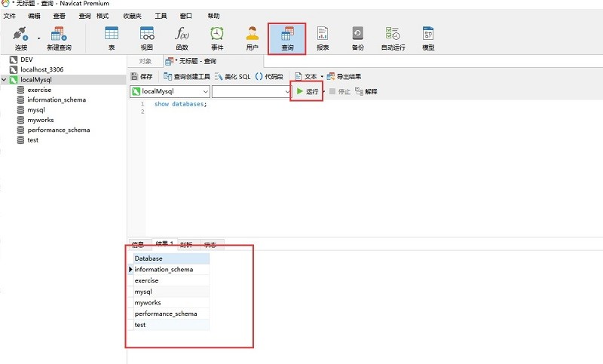Open the Tools (工具) menu
Image resolution: width=603 pixels, height=364 pixels.
(161, 16)
